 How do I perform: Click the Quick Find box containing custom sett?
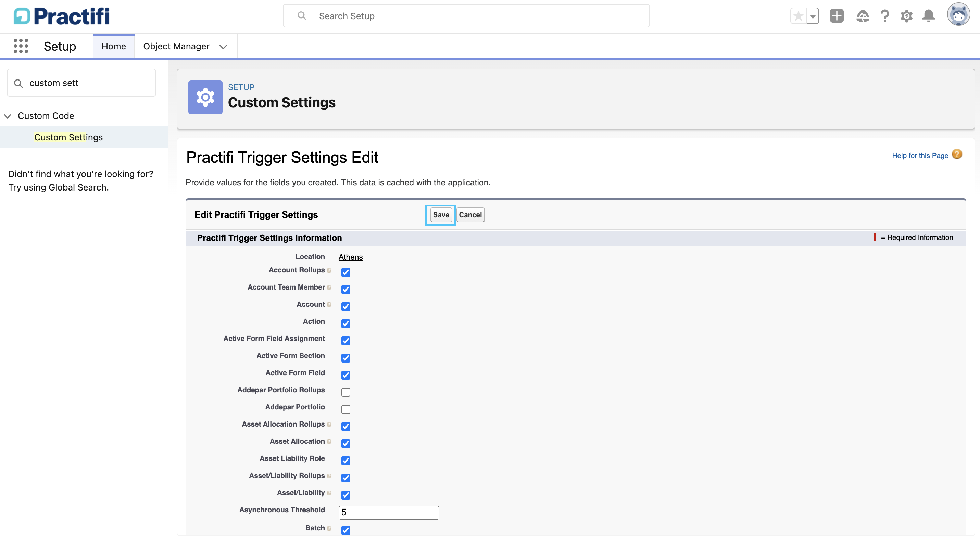click(81, 83)
